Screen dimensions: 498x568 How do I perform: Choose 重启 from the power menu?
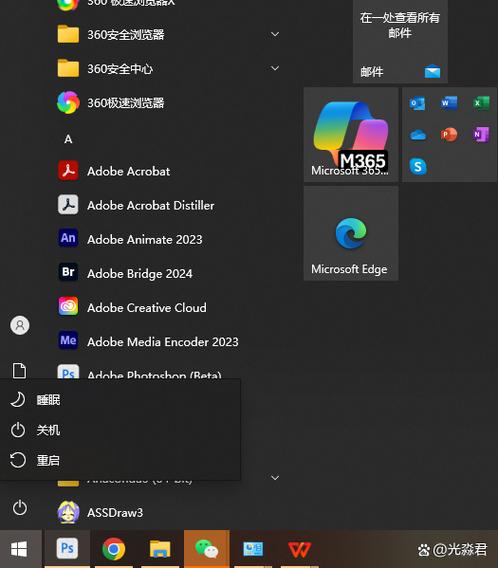(120, 460)
